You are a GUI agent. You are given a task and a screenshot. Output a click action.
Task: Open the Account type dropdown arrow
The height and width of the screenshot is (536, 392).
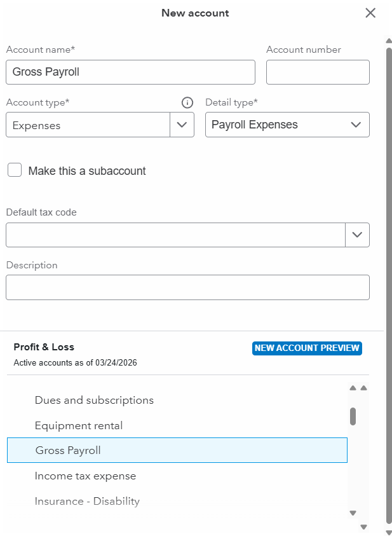pyautogui.click(x=182, y=125)
